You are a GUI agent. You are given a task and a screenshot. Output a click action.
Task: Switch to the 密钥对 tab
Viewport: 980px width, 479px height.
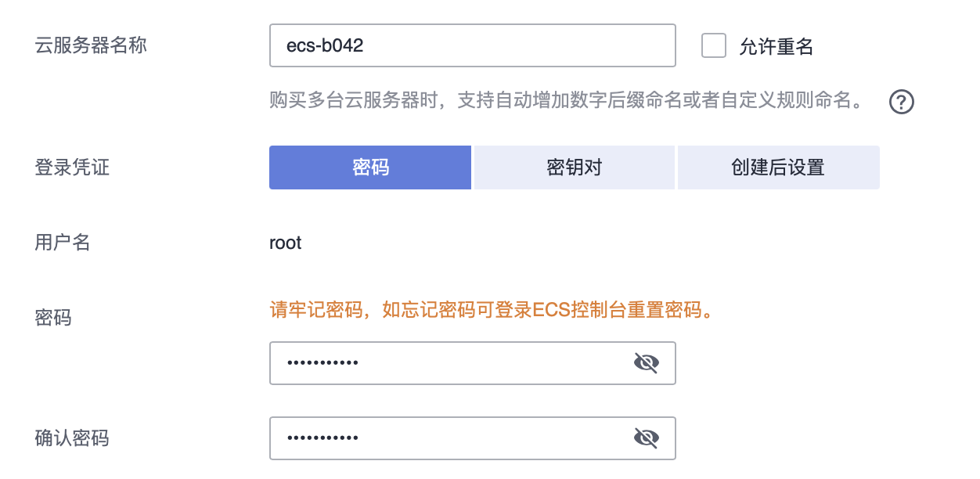(574, 167)
